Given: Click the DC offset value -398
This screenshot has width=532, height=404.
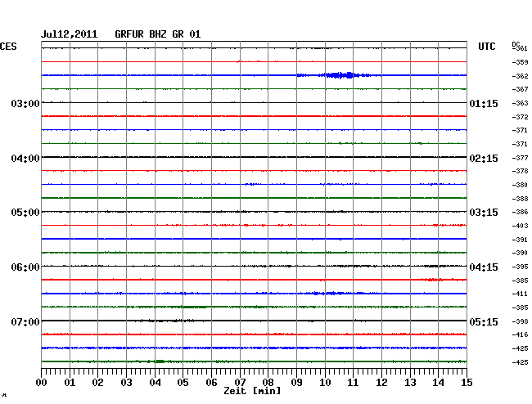Looking at the screenshot, I should click(x=520, y=321).
